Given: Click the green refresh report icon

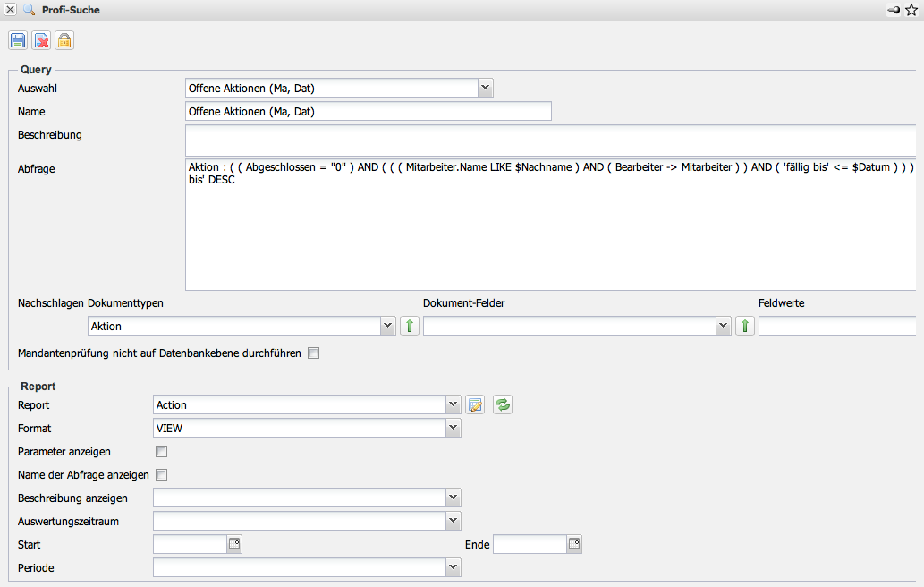Looking at the screenshot, I should pyautogui.click(x=503, y=405).
